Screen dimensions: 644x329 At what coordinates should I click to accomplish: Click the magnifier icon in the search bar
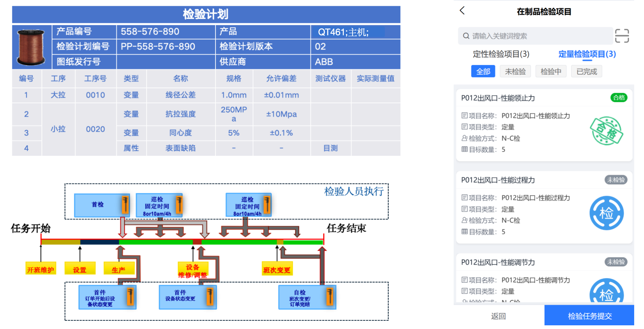tap(465, 36)
